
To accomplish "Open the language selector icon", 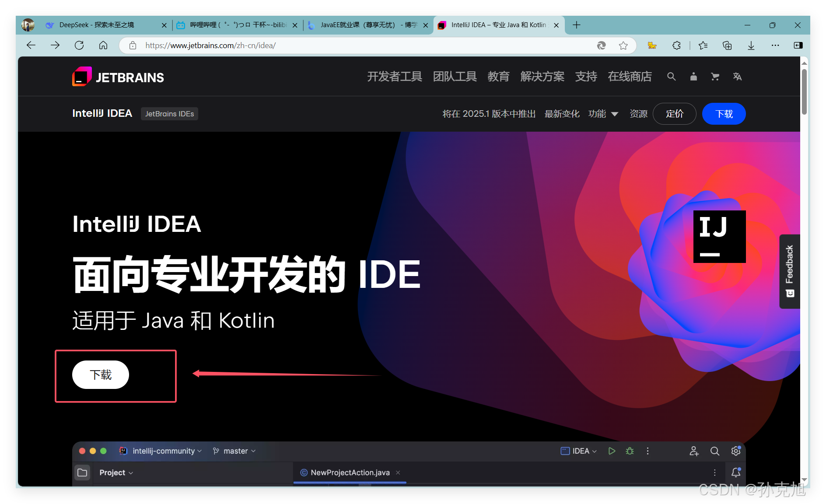I will coord(737,77).
